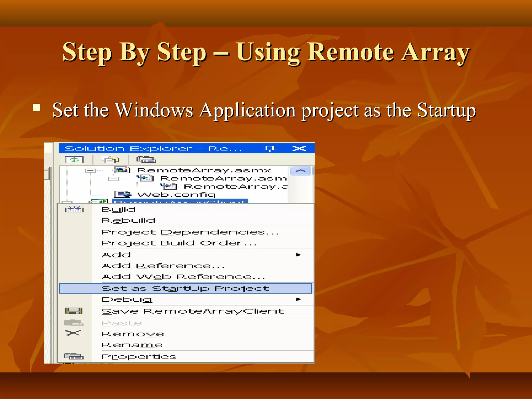Toggle the pin auto-hide icon in title bar
Viewport: 532px width, 399px height.
[270, 149]
